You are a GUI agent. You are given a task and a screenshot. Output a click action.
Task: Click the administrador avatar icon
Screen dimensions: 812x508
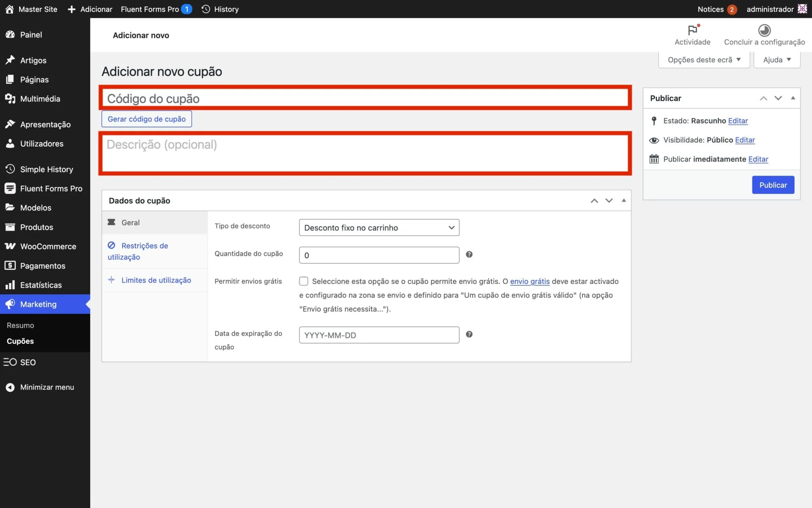click(x=802, y=9)
